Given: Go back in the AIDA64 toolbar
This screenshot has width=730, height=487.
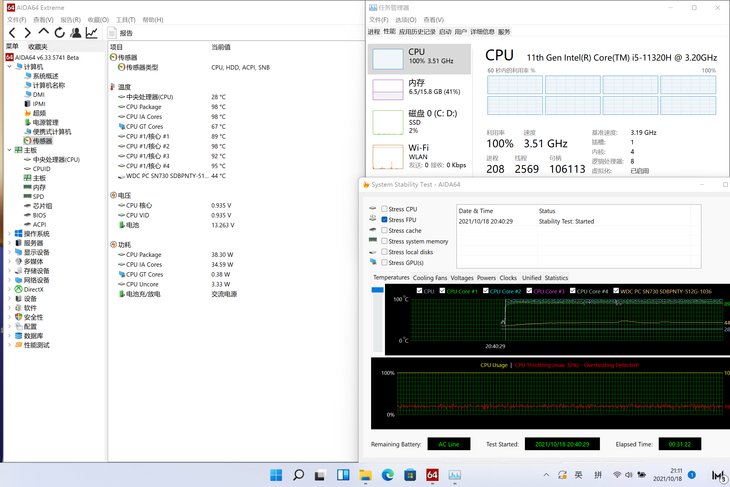Looking at the screenshot, I should pyautogui.click(x=13, y=33).
